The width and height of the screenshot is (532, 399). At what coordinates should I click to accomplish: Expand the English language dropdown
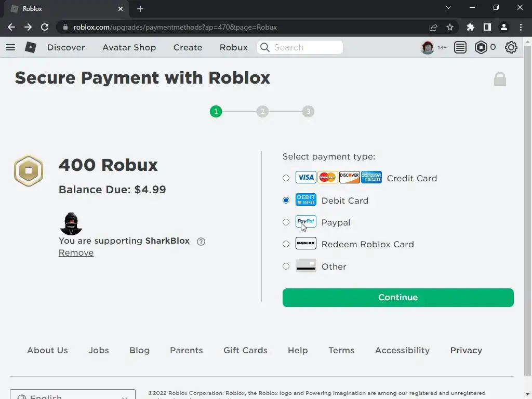pyautogui.click(x=73, y=394)
